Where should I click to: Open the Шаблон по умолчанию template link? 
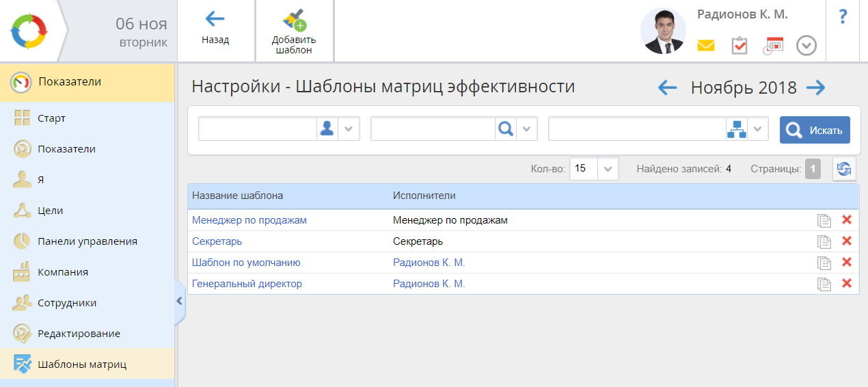[246, 263]
